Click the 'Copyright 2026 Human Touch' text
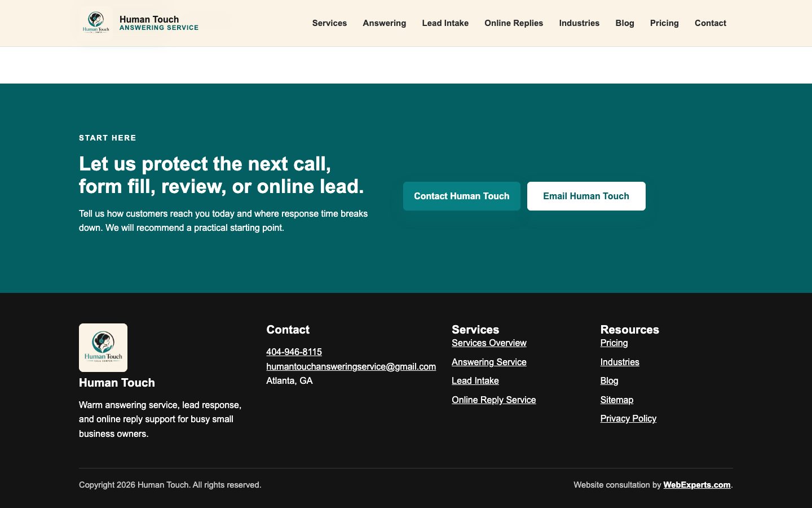Viewport: 812px width, 508px height. (x=170, y=485)
